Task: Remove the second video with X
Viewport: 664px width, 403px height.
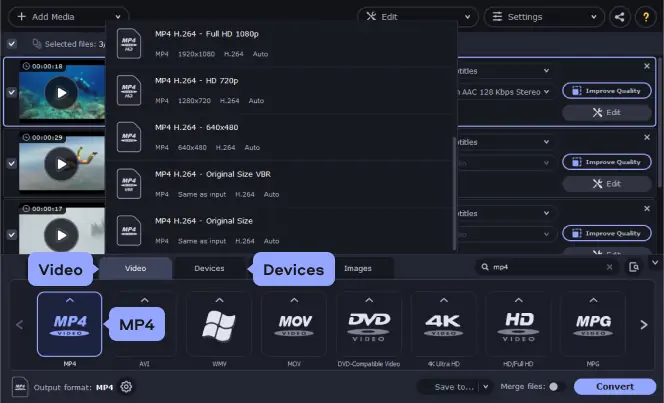Action: tap(647, 137)
